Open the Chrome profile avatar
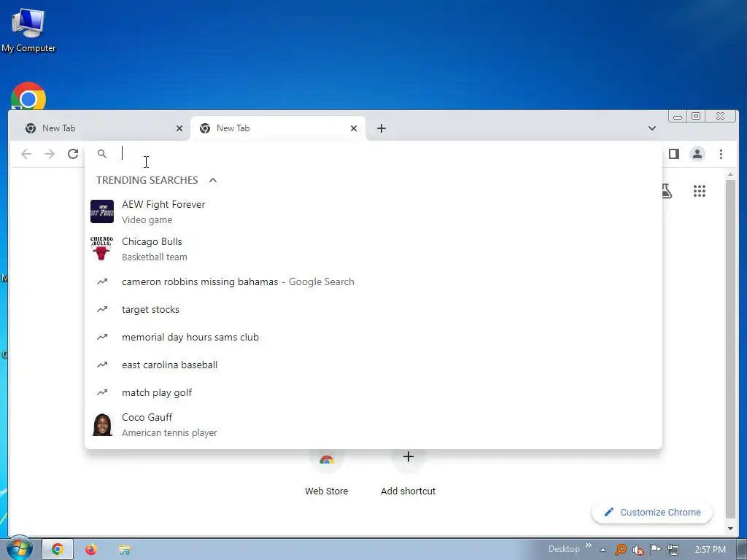 point(697,154)
